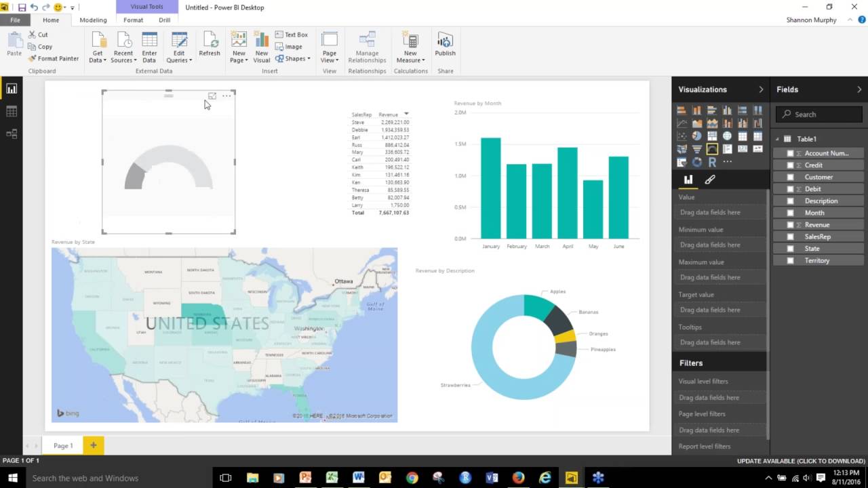Select the scatter chart visualization

682,136
